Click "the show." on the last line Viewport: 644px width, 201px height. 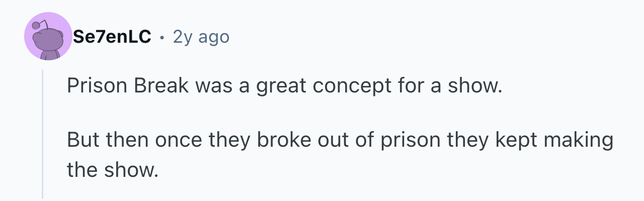[x=112, y=171]
